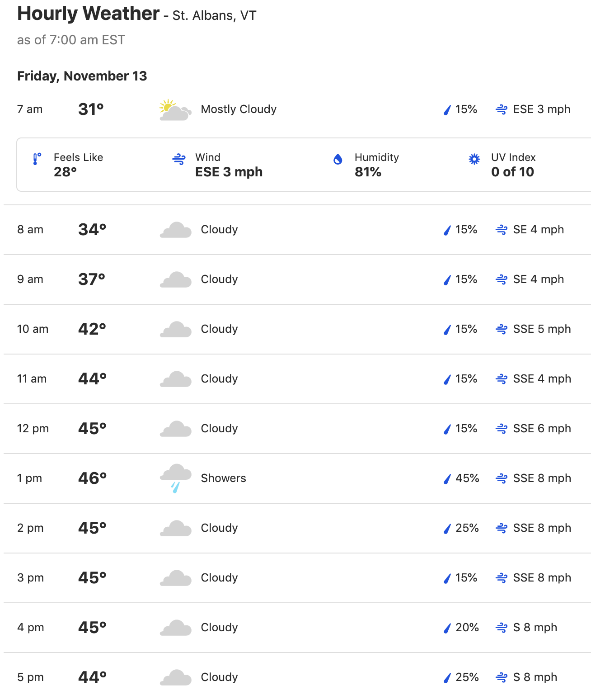Click the showers cloud icon at 1 pm

click(175, 478)
